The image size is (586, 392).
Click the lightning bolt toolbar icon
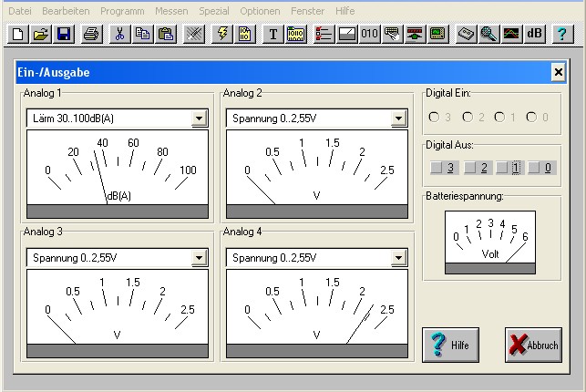tap(221, 34)
